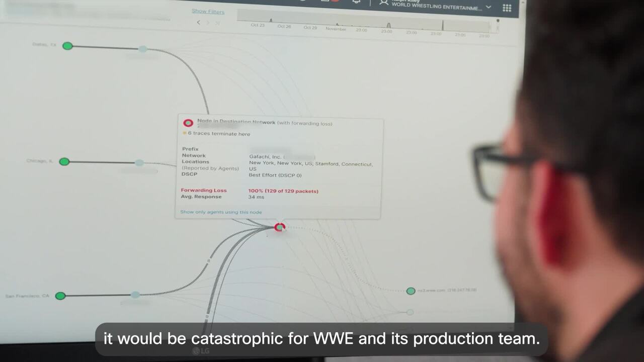The image size is (644, 362).
Task: Click Show only agents using this node
Action: click(x=221, y=212)
